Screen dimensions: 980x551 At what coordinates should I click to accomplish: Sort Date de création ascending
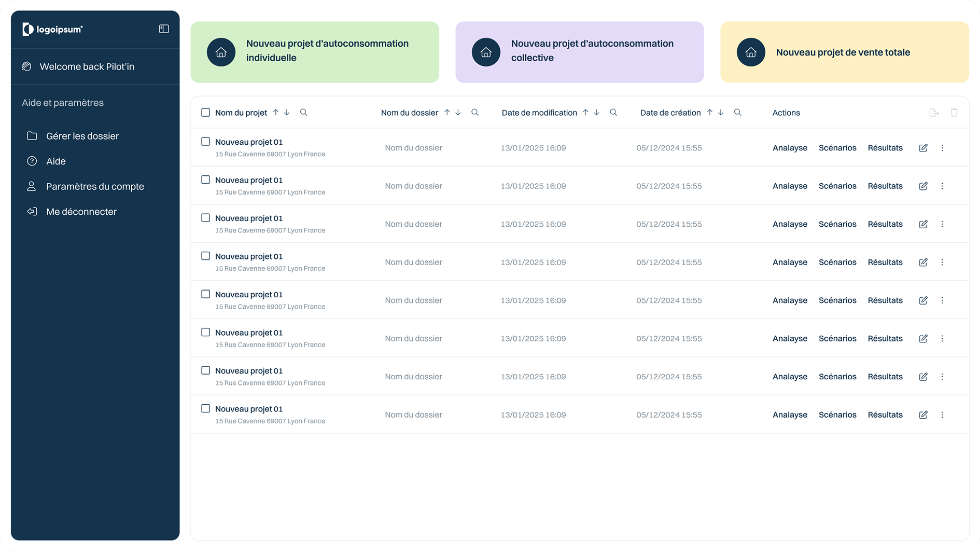(710, 112)
